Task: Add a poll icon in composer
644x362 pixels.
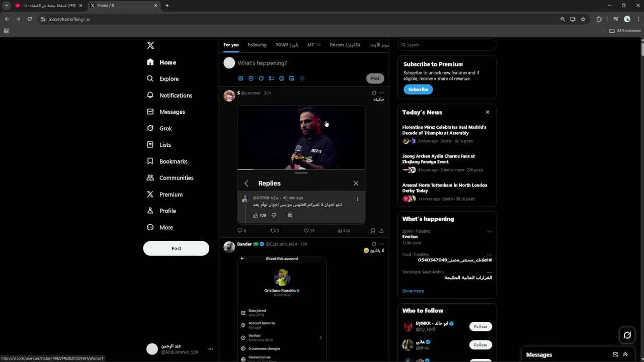Action: click(x=271, y=78)
